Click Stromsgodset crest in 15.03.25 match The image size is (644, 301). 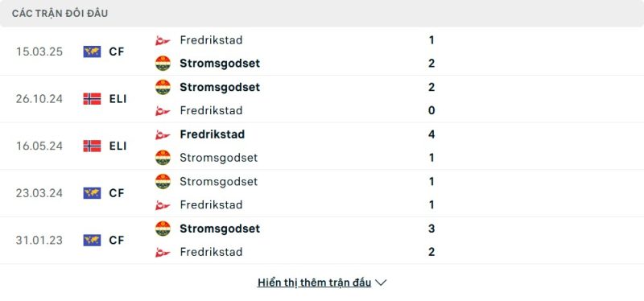coord(163,64)
